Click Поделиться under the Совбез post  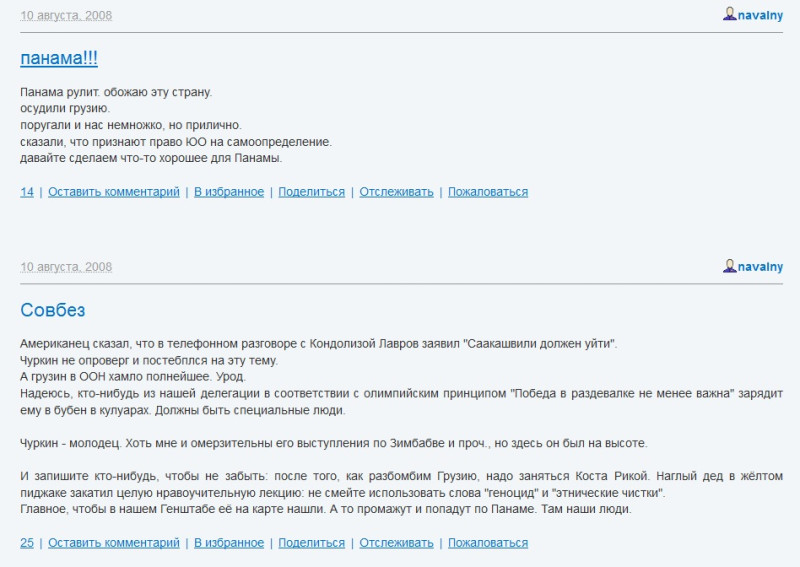pyautogui.click(x=312, y=543)
